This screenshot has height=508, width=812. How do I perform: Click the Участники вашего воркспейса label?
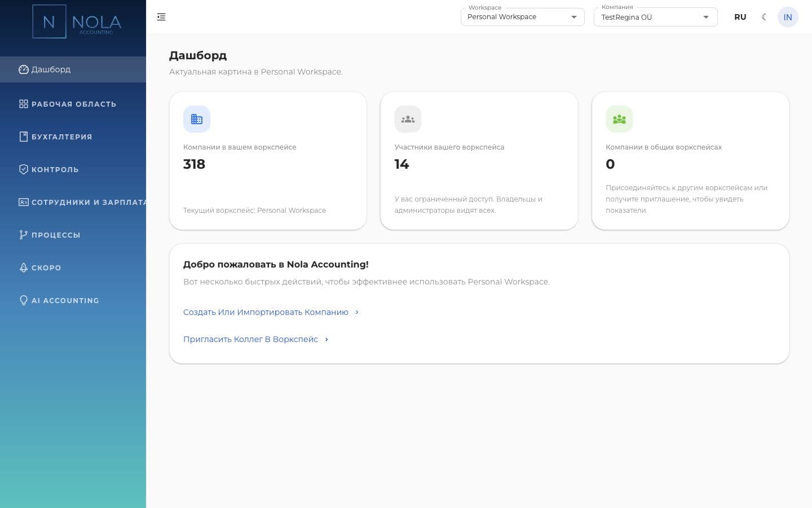pos(449,147)
